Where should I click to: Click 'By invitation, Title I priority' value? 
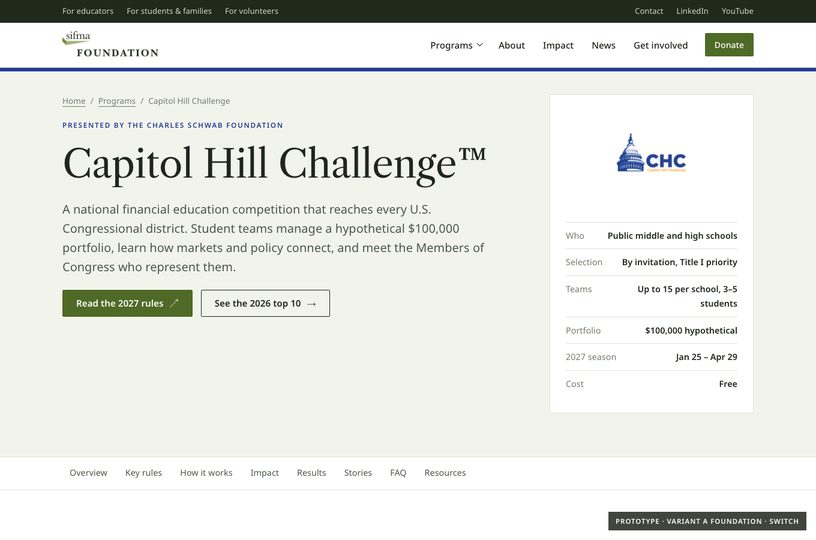point(680,262)
